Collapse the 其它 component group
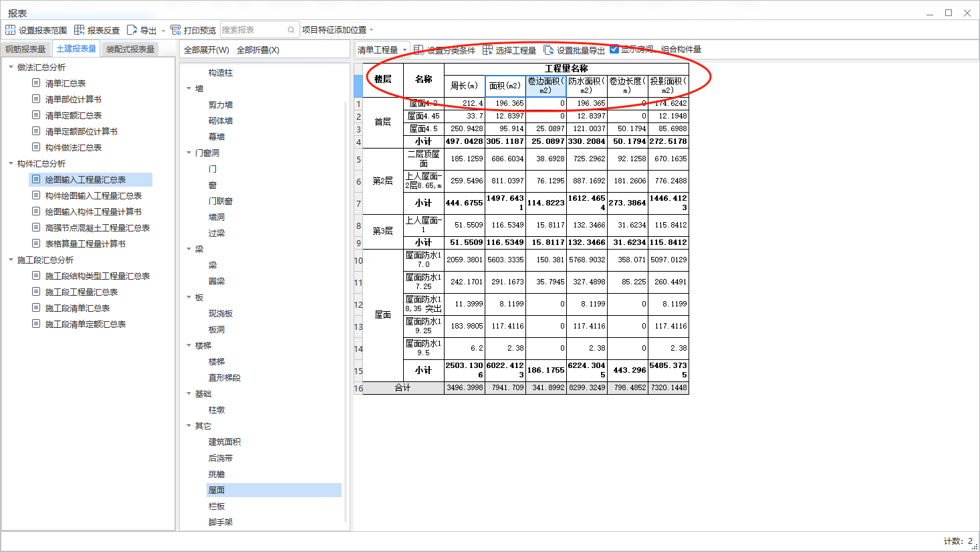The width and height of the screenshot is (980, 552). point(189,426)
